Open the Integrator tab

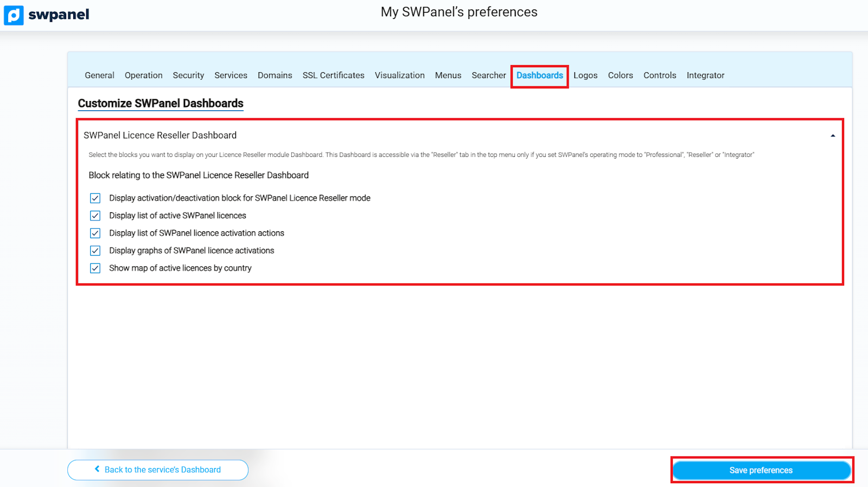[x=705, y=75]
